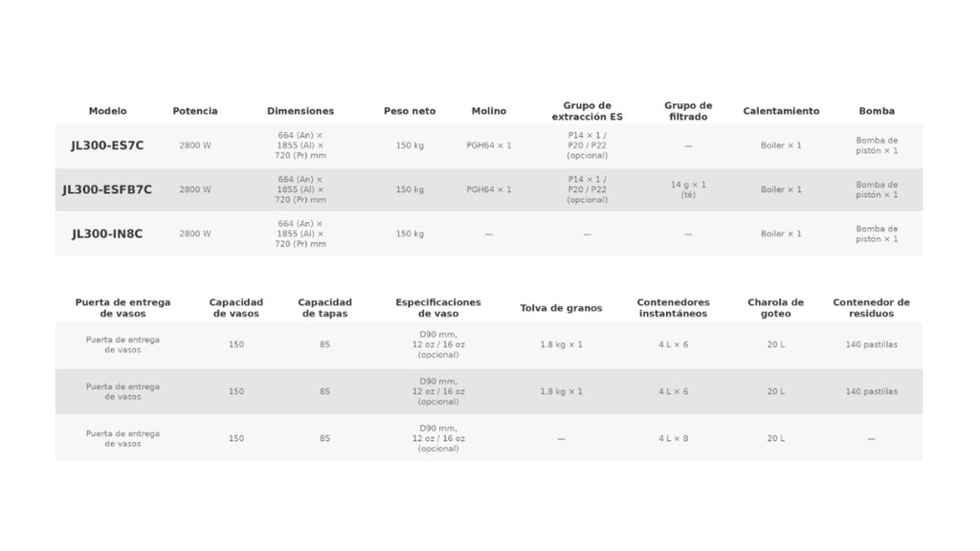Click the Grupo de extracción ES header
Screen dimensions: 980x551
pos(587,111)
